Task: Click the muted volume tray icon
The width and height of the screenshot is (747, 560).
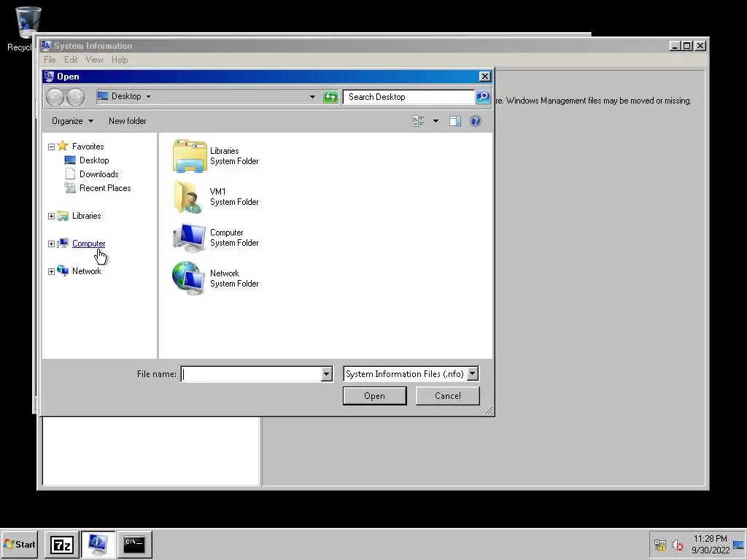Action: [678, 544]
